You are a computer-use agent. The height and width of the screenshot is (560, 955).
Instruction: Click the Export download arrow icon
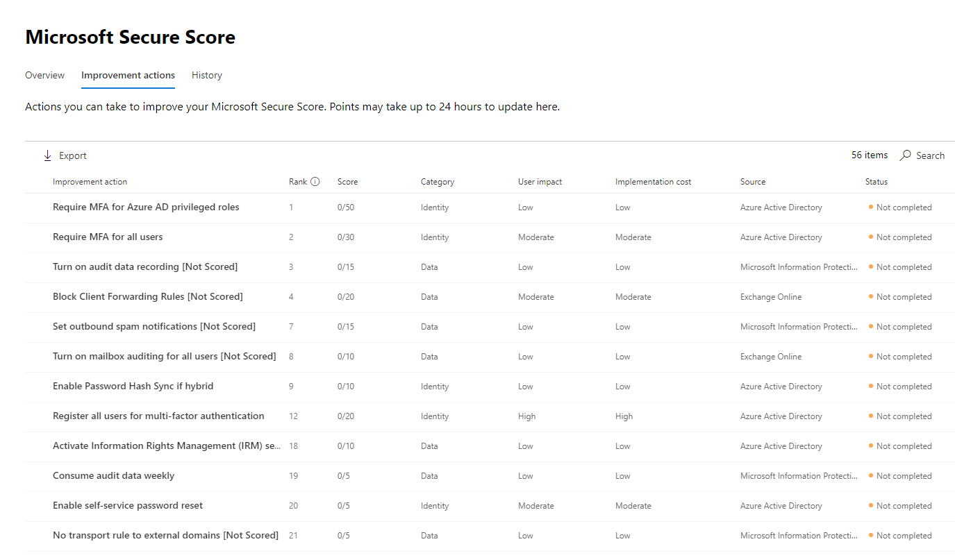48,155
